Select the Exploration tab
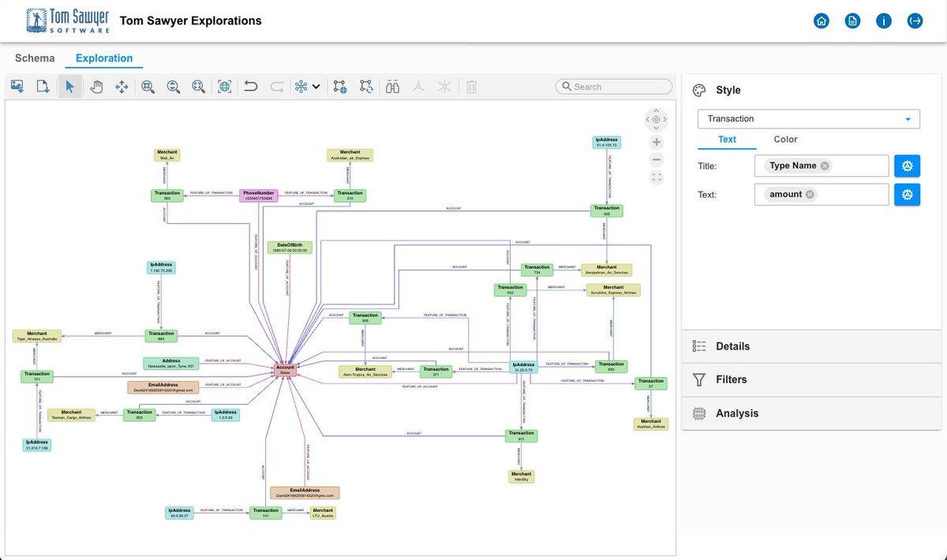The width and height of the screenshot is (947, 560). pos(104,58)
